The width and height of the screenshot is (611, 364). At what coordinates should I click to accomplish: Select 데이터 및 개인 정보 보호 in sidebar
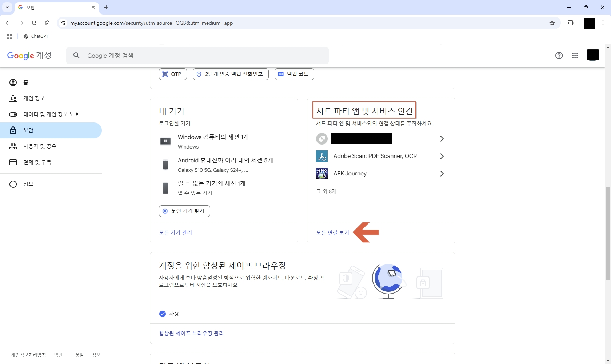[51, 114]
